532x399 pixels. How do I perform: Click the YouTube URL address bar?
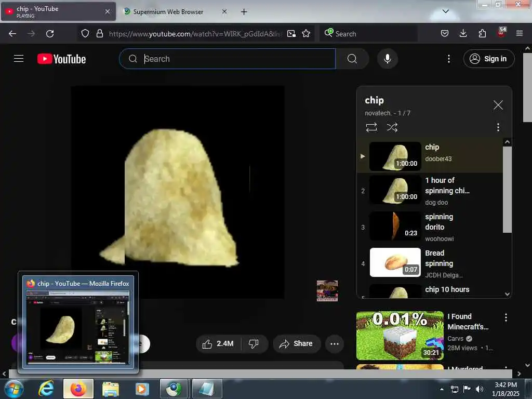pos(195,34)
